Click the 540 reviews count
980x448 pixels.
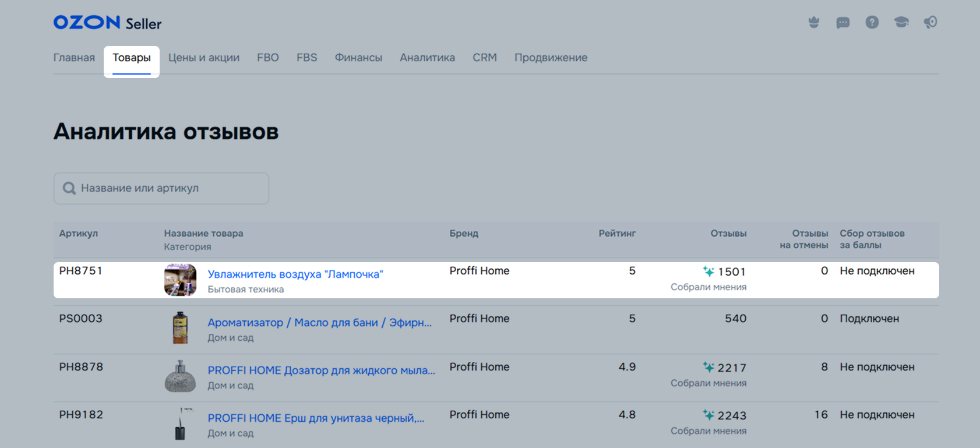pos(736,319)
